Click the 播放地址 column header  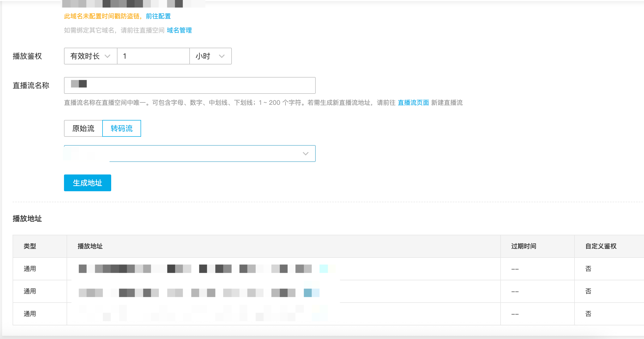[90, 246]
